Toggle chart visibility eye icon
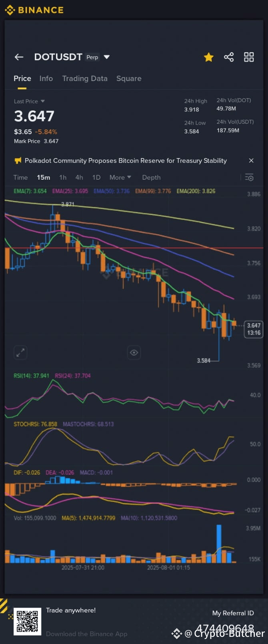 click(x=134, y=352)
